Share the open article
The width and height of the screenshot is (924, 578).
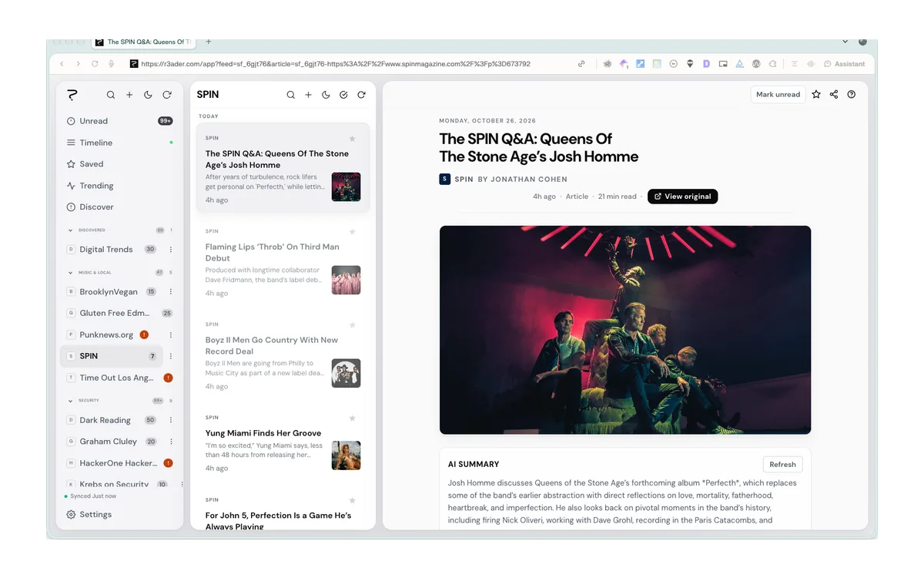[x=834, y=94]
